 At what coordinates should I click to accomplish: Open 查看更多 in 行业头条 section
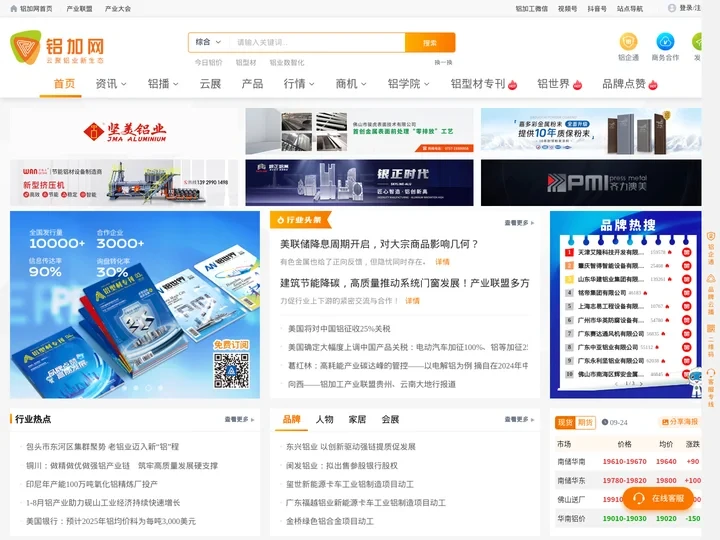[519, 223]
